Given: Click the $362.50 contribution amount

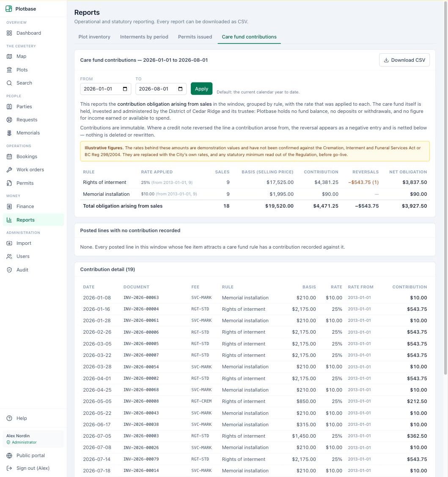Looking at the screenshot, I should click(417, 436).
